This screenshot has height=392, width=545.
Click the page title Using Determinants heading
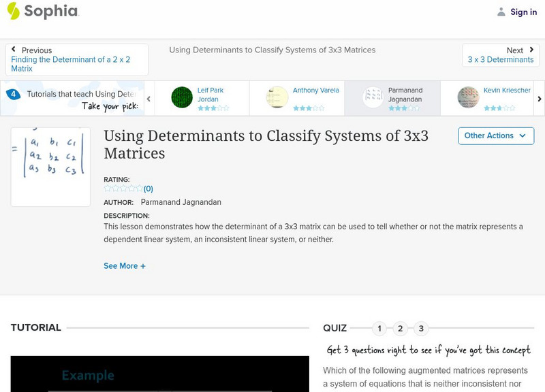point(266,144)
